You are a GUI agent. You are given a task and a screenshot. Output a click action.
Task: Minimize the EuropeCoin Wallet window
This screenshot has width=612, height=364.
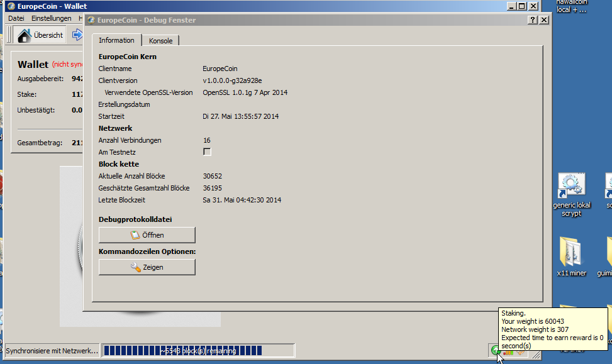tap(512, 6)
